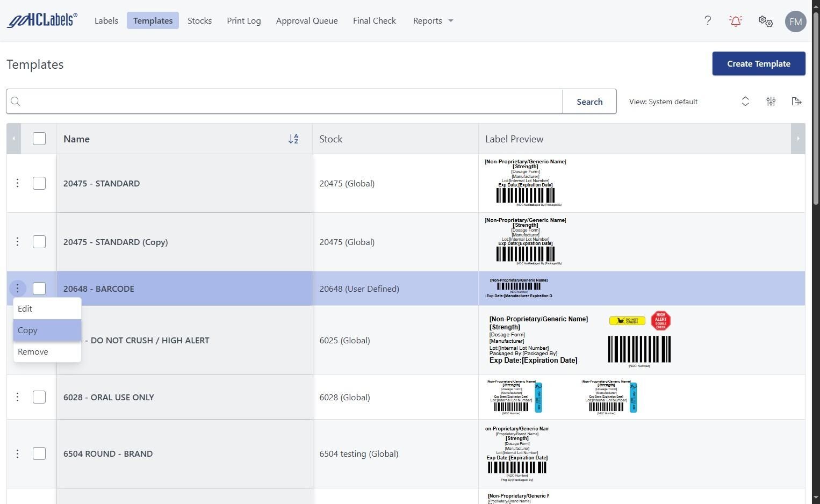Open column filter settings sliders icon
The width and height of the screenshot is (820, 504).
coord(771,102)
